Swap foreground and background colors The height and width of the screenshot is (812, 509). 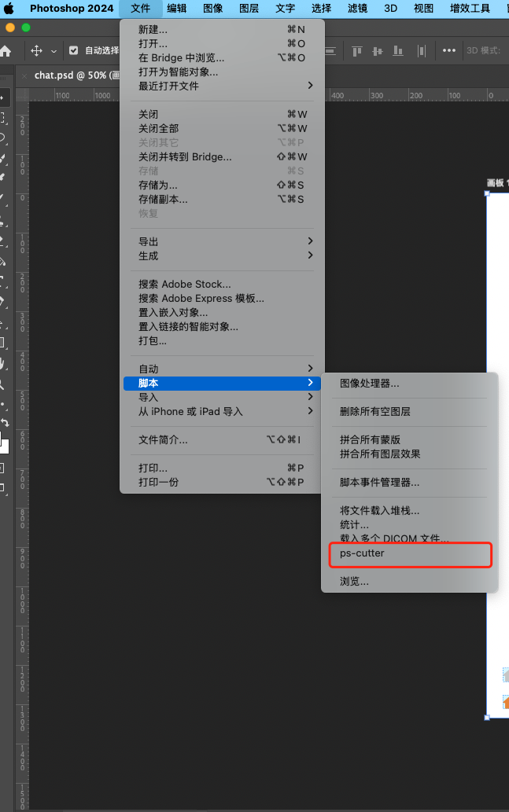pos(5,423)
